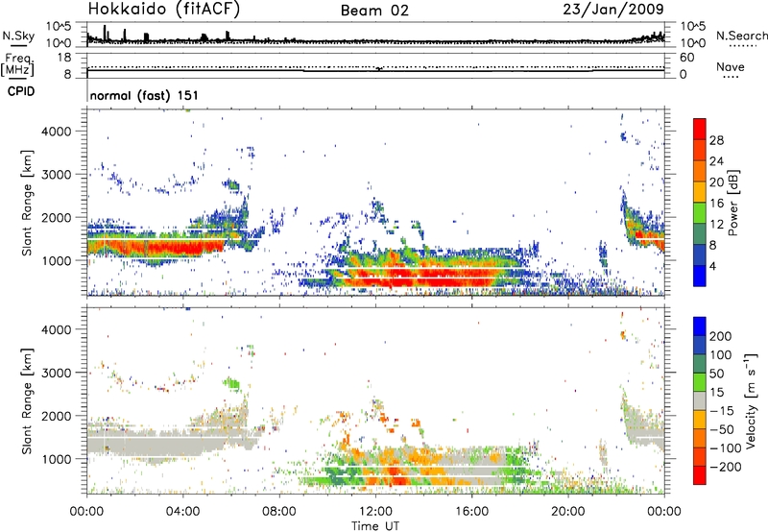Screen dimensions: 768x532
Task: Click the "N.Search" legend label
Action: pyautogui.click(x=741, y=36)
